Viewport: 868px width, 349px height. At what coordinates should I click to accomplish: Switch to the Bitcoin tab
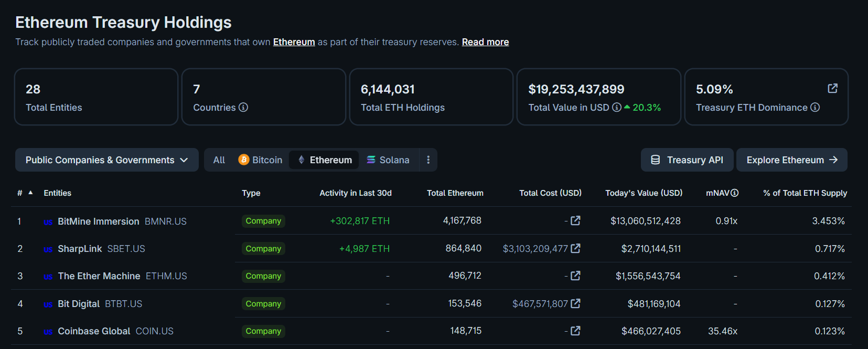[x=261, y=160]
